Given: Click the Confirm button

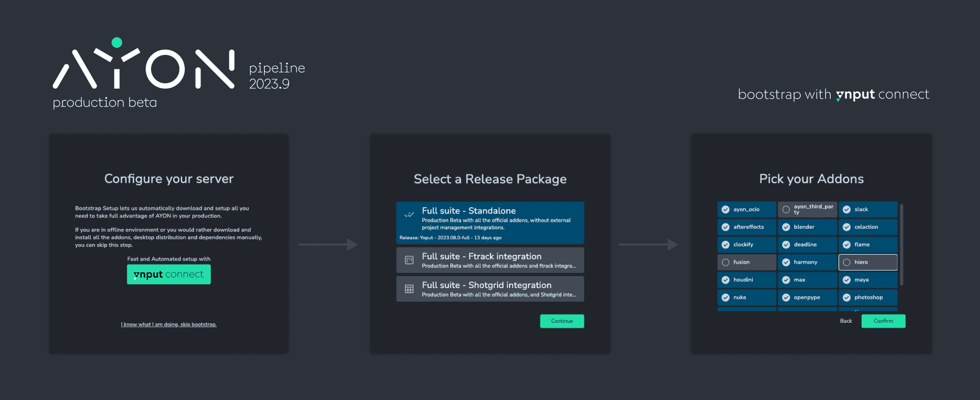Looking at the screenshot, I should pos(883,321).
